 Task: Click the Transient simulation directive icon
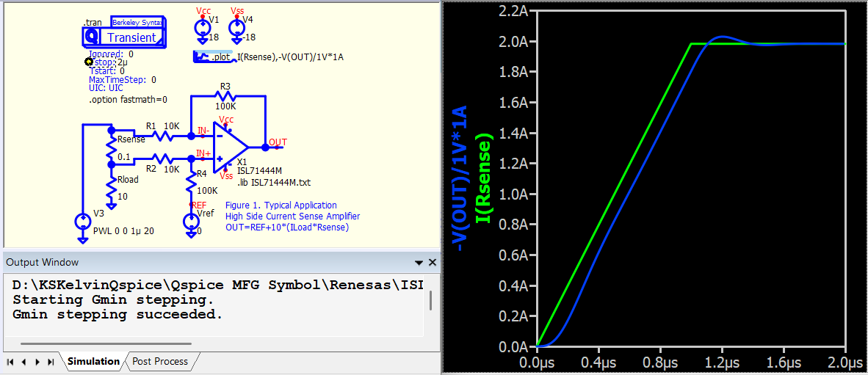point(93,37)
